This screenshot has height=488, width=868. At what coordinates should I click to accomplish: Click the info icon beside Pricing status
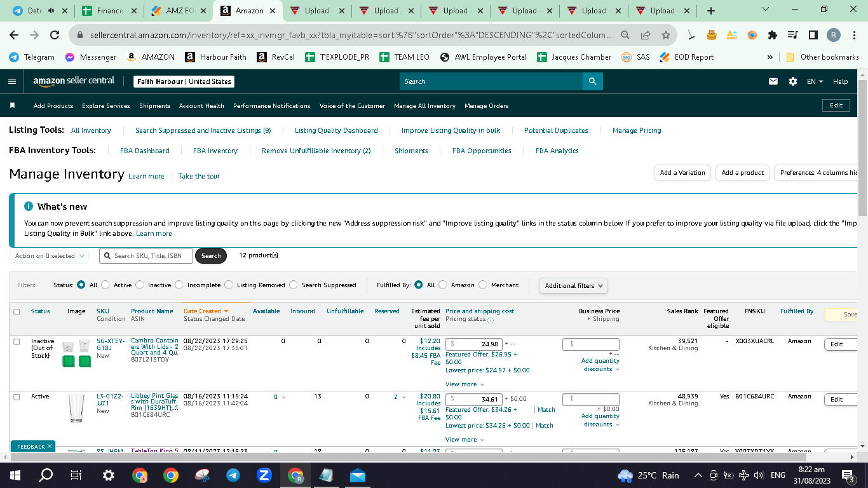tap(491, 320)
